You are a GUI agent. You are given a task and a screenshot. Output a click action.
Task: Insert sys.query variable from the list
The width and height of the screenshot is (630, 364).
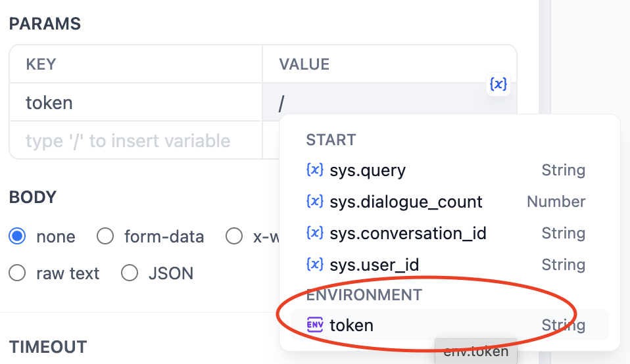[368, 171]
